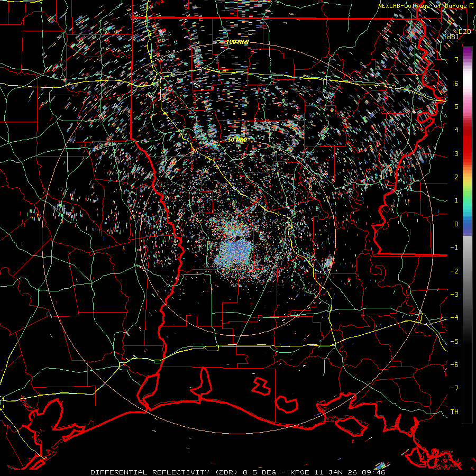The image size is (476, 476).
Task: Click the "100 NMI" range ring label
Action: [x=237, y=42]
